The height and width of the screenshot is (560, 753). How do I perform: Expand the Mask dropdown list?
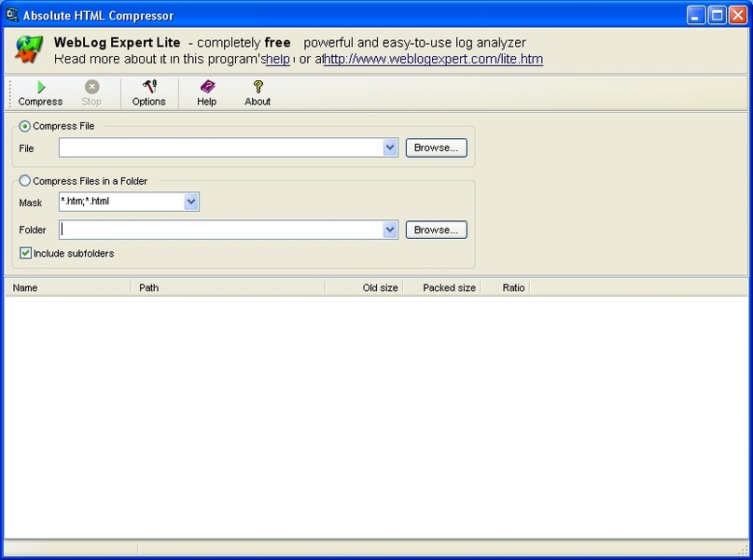191,202
